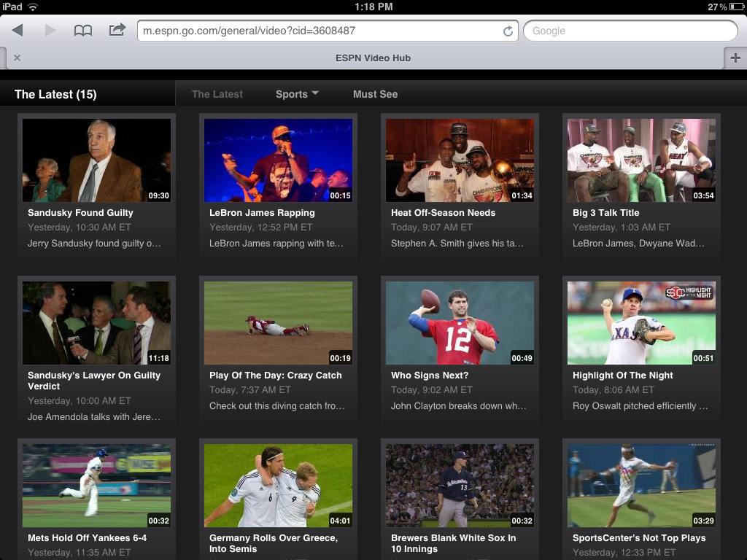This screenshot has width=747, height=560.
Task: Open Sandusky's Lawyer video thumbnail
Action: (97, 323)
